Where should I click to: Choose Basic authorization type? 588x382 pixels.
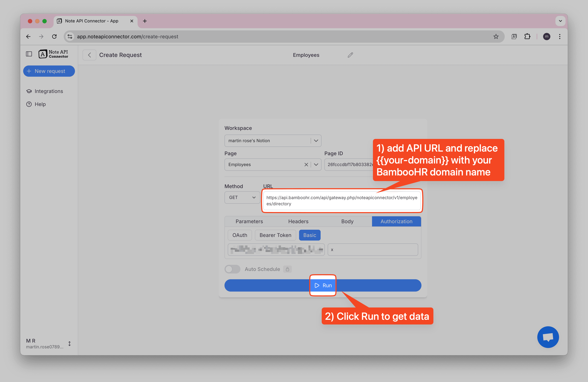coord(310,235)
